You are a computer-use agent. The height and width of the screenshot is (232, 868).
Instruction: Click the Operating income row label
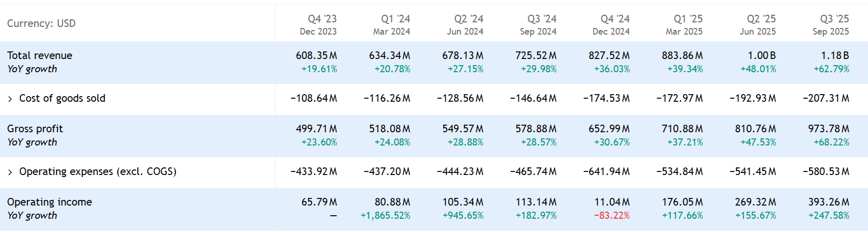49,202
